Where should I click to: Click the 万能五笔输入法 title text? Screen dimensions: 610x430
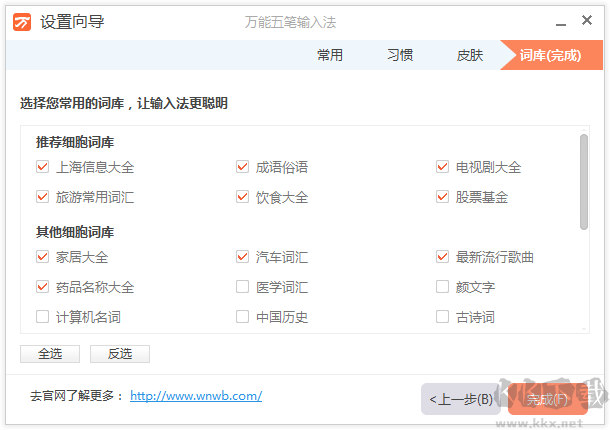click(x=290, y=22)
